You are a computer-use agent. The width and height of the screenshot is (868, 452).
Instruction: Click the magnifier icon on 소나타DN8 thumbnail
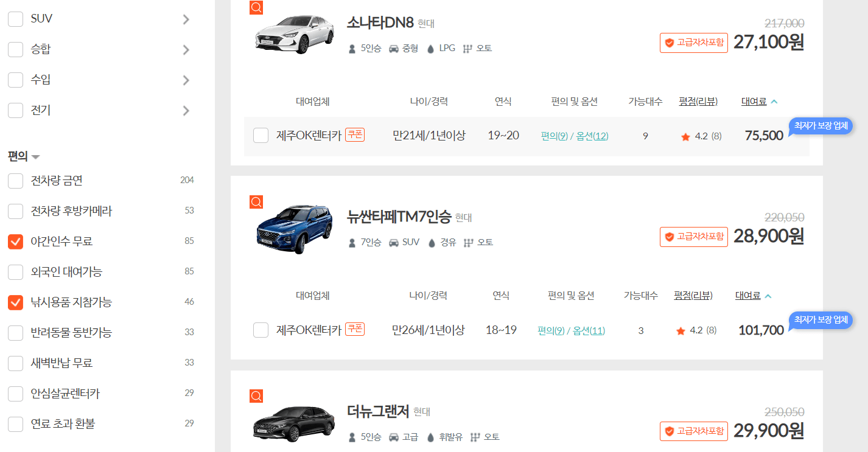pos(256,7)
